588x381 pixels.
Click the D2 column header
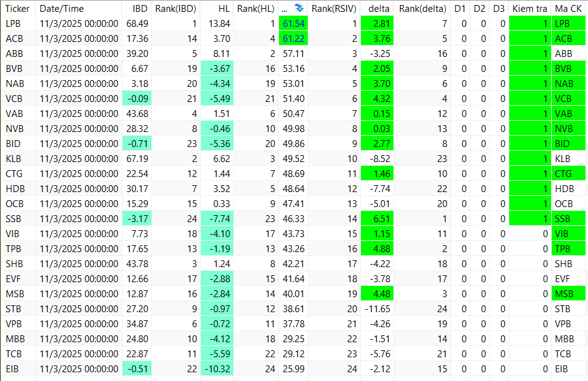(x=480, y=8)
